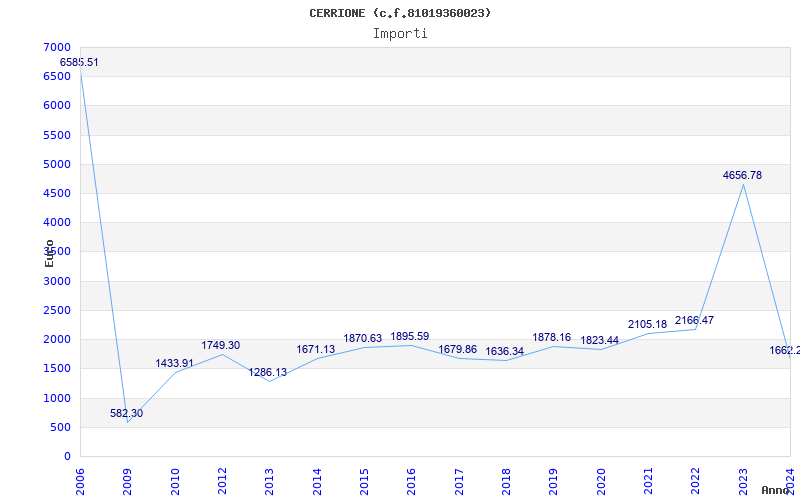Click the 2016 x-axis year label
Screen dimensions: 800x500
(411, 482)
